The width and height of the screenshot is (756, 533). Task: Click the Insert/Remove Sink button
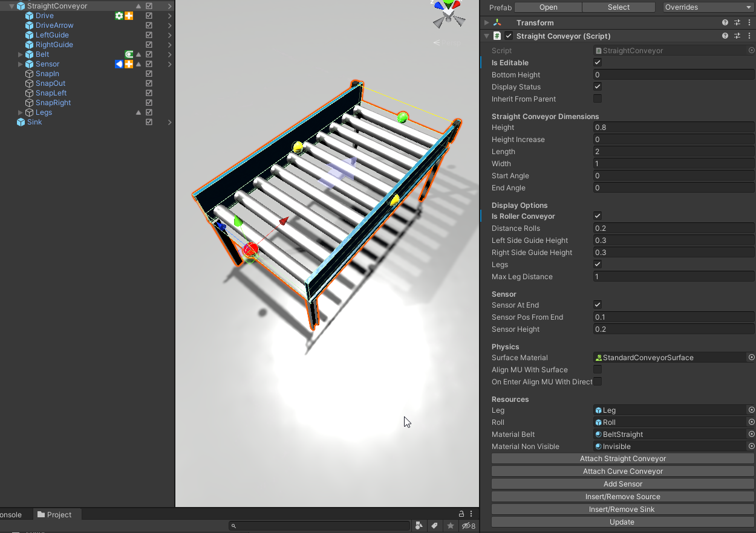[622, 509]
